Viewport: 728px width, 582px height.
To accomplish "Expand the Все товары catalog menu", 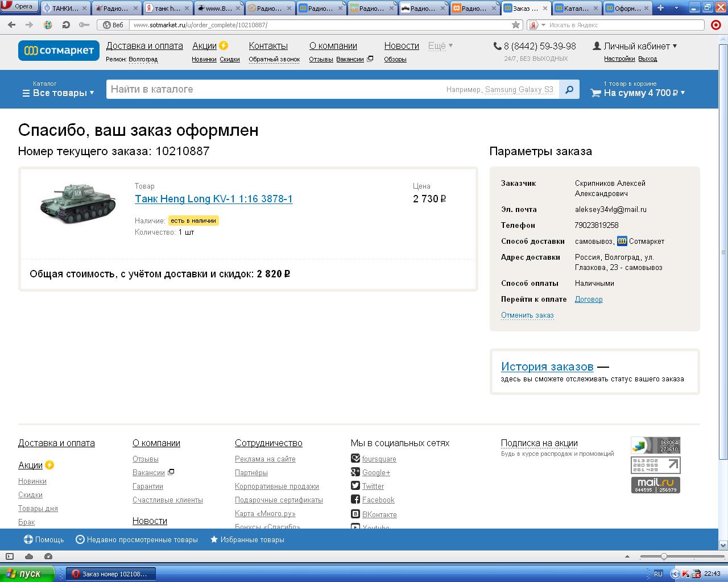I will click(x=58, y=93).
